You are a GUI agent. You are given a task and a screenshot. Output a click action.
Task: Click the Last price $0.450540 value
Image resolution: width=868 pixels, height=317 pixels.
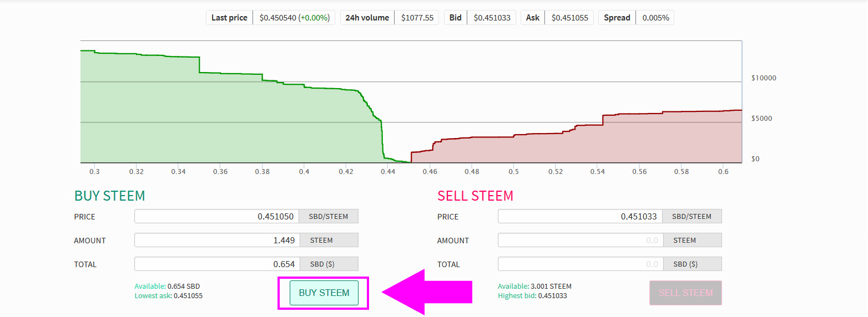point(294,18)
